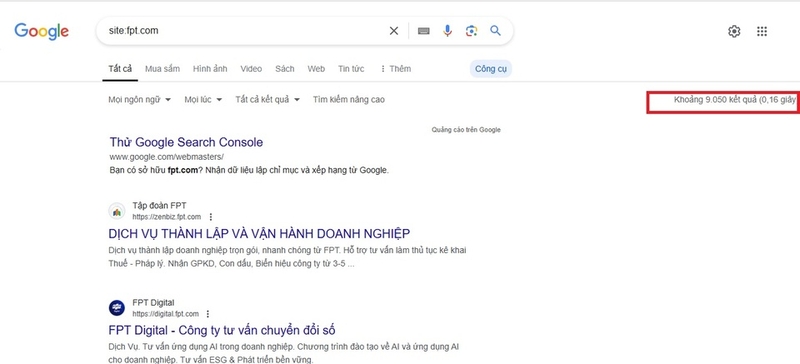The image size is (800, 364).
Task: Start voice search with microphone icon
Action: pyautogui.click(x=447, y=31)
